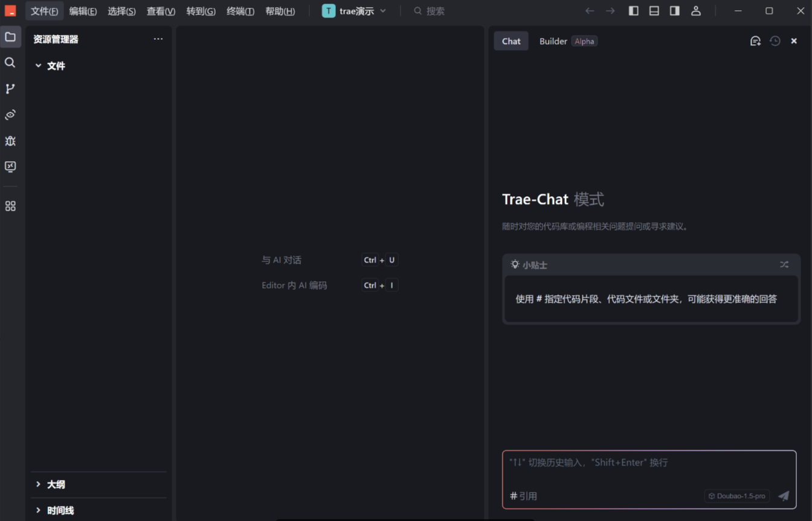Open the AI eye icon in activity bar

(10, 115)
